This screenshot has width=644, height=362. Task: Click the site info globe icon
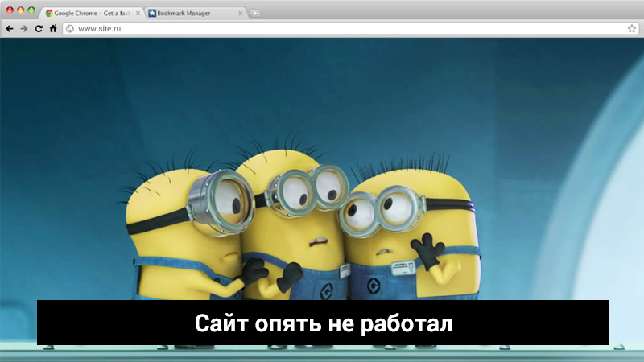pyautogui.click(x=70, y=29)
